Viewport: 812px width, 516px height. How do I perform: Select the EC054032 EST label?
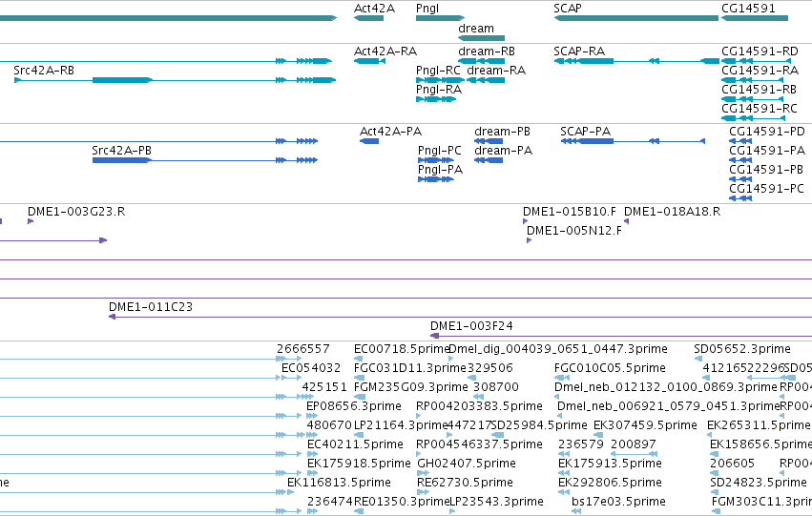(x=311, y=368)
